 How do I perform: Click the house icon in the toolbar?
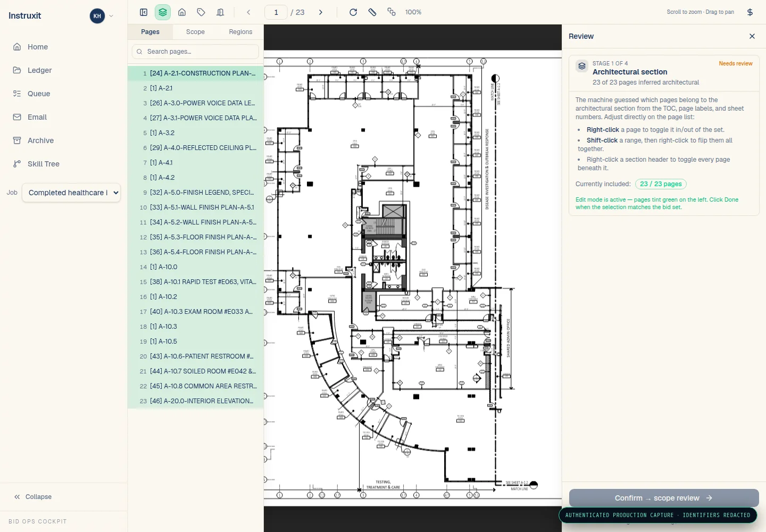coord(182,12)
